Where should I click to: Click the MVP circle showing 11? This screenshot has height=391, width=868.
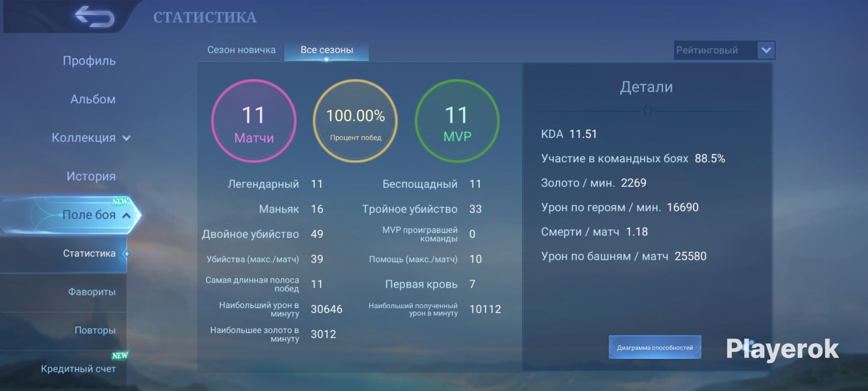[457, 121]
